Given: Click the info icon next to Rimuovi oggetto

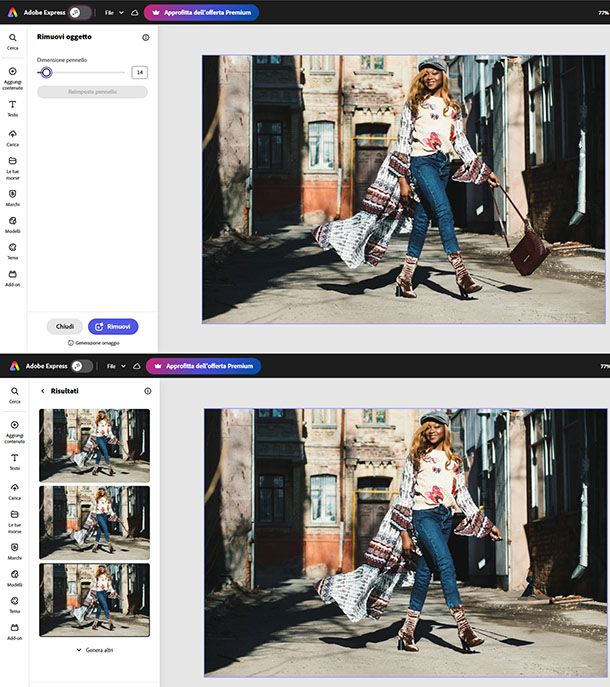Looking at the screenshot, I should pos(146,37).
